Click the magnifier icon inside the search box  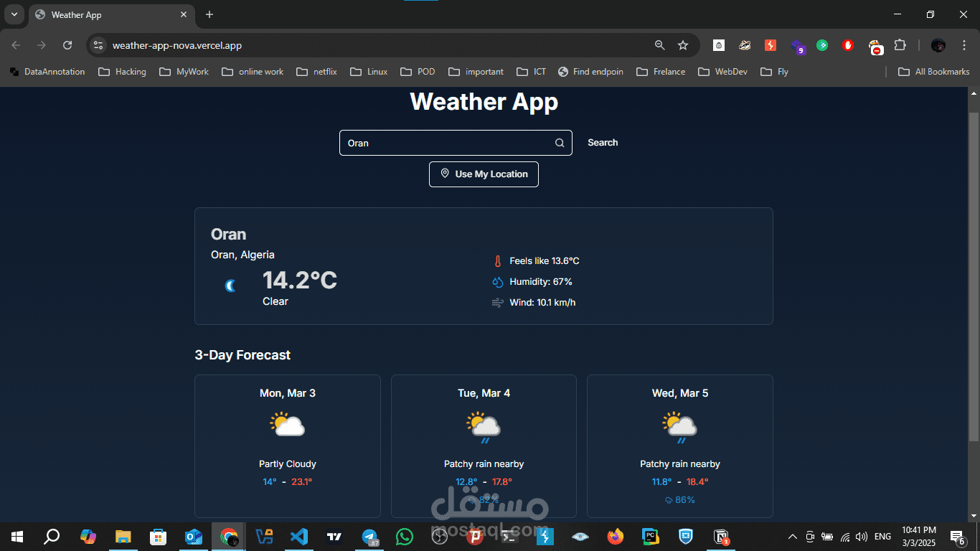click(559, 143)
